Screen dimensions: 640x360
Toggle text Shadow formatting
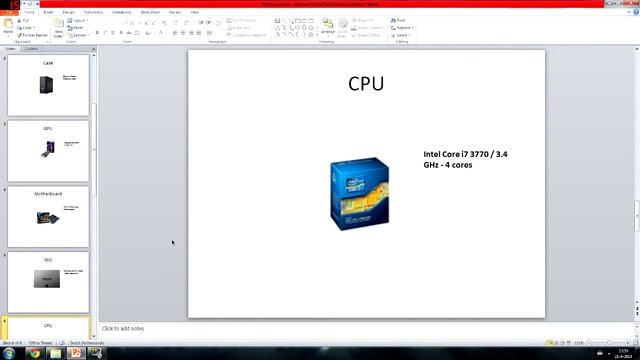[121, 33]
